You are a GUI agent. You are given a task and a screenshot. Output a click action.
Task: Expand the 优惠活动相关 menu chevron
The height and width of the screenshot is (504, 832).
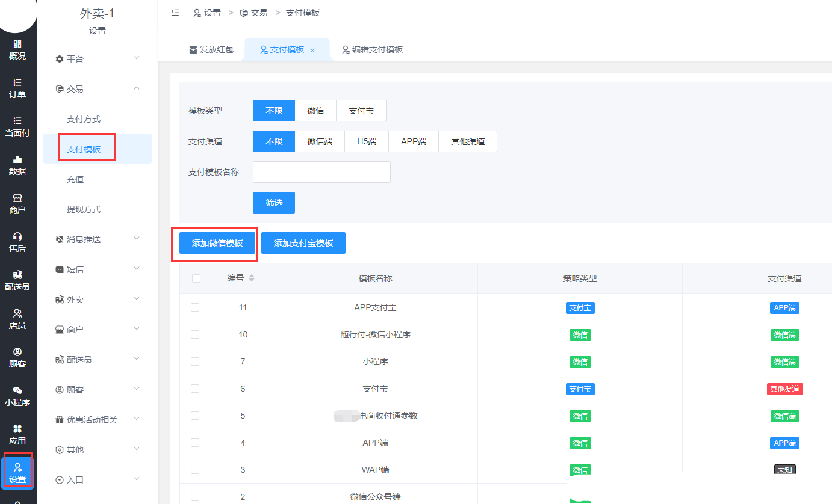point(137,419)
